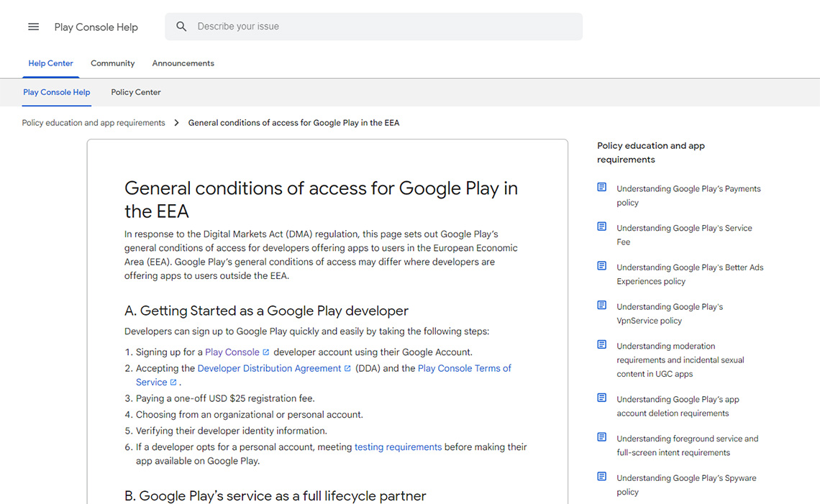Click the sidebar heading Policy education and app requirements
820x504 pixels.
coord(651,152)
